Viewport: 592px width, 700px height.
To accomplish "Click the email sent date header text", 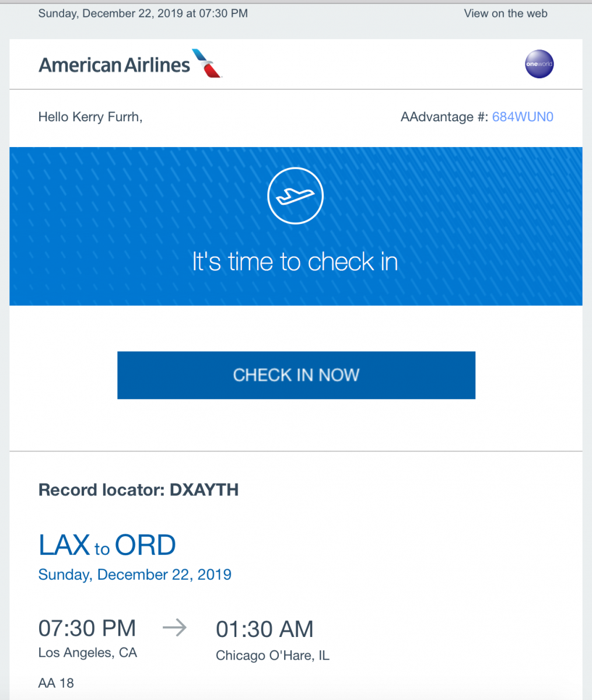I will point(143,13).
